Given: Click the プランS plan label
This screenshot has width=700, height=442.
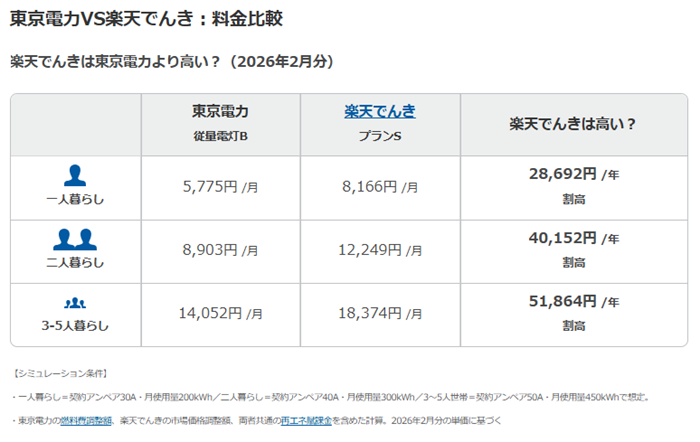Looking at the screenshot, I should click(x=380, y=136).
